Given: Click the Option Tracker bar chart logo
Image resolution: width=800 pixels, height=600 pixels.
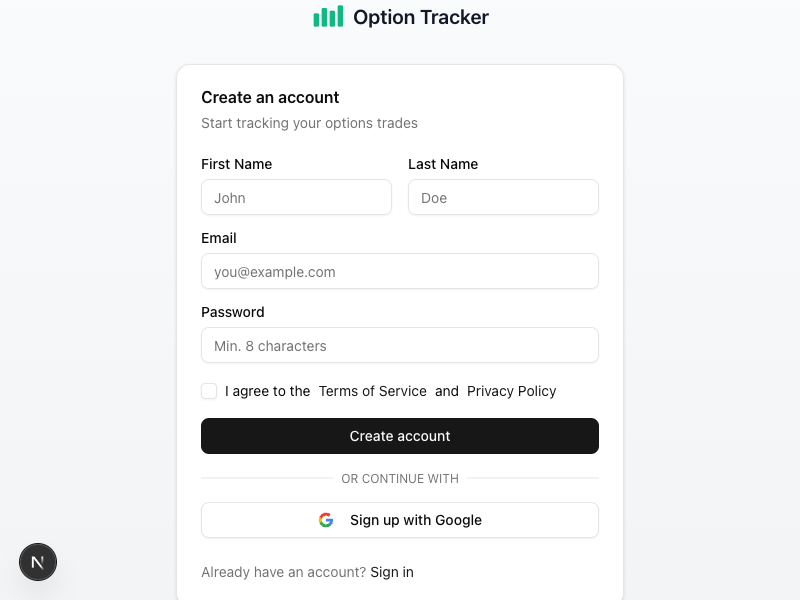Looking at the screenshot, I should pos(326,16).
